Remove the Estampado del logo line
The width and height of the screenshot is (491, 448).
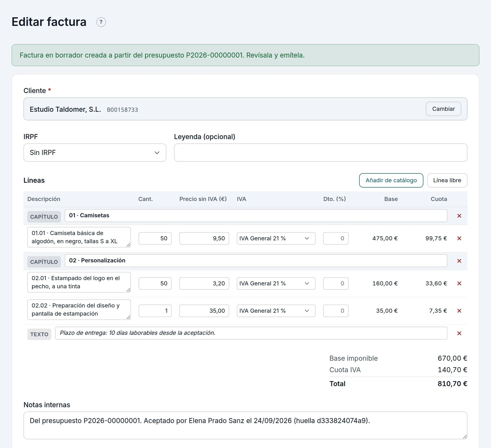tap(459, 283)
